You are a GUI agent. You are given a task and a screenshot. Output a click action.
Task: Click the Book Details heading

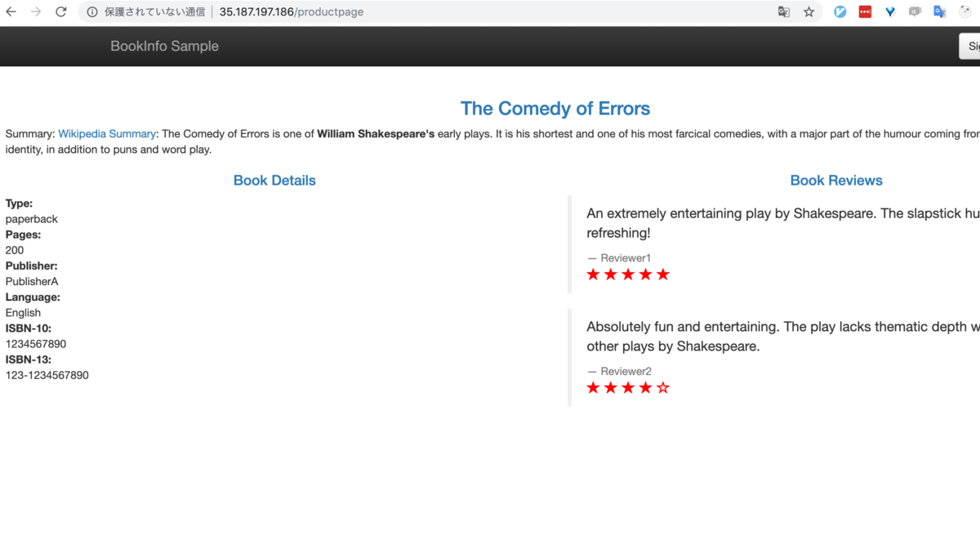tap(274, 181)
